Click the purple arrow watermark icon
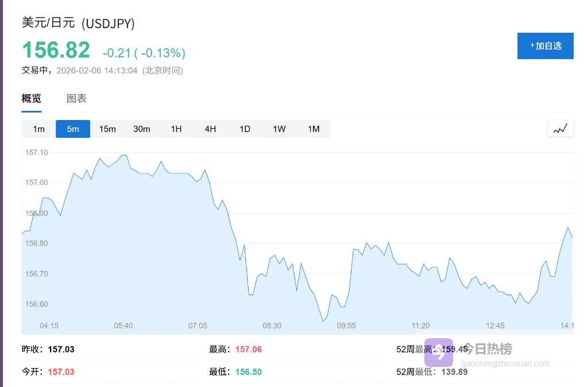588x387 pixels. (x=439, y=352)
